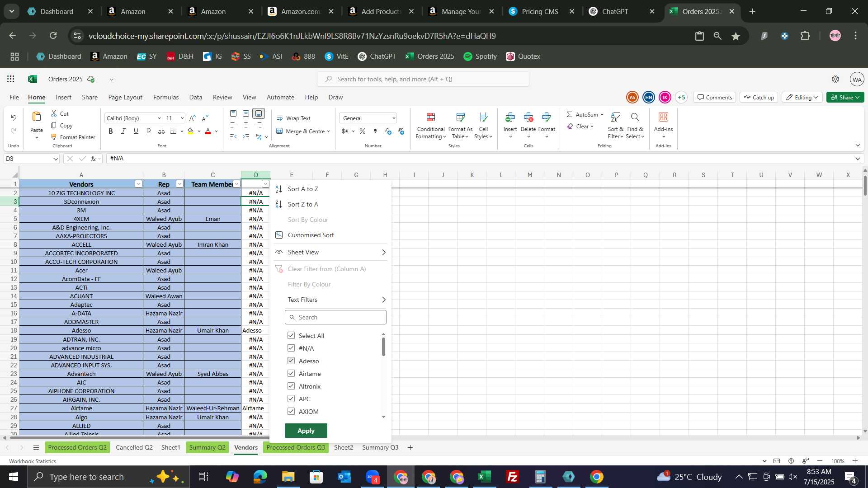Open the Editing mode dropdown
Viewport: 868px width, 488px height.
[802, 97]
